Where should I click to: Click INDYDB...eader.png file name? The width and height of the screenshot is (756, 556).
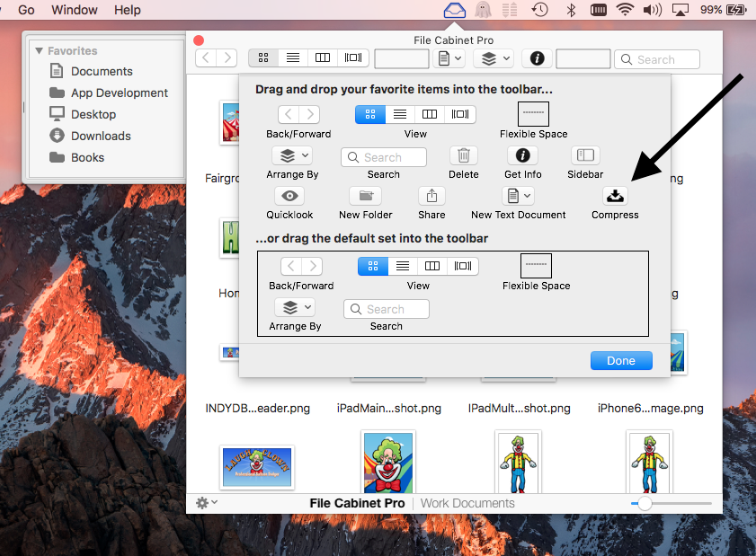(257, 408)
